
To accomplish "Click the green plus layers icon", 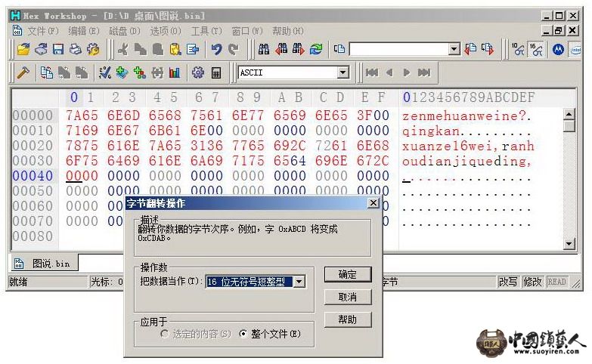I will (x=122, y=72).
